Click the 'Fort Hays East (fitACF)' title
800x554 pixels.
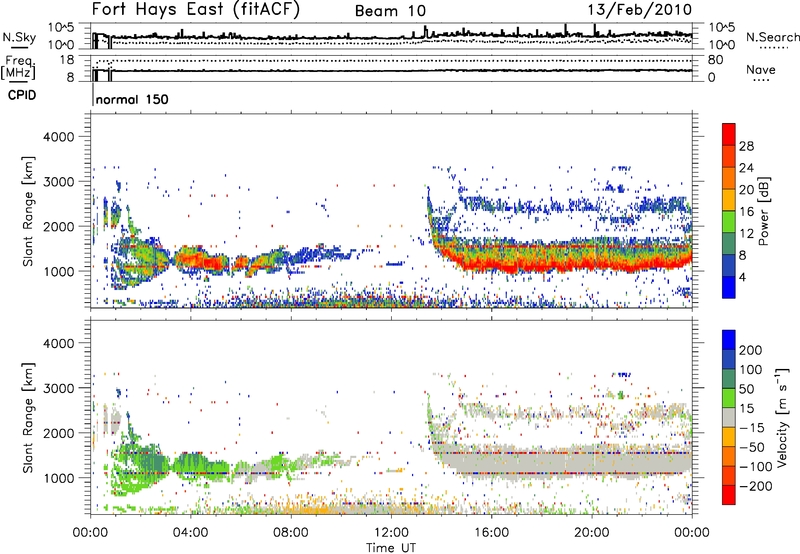(195, 10)
